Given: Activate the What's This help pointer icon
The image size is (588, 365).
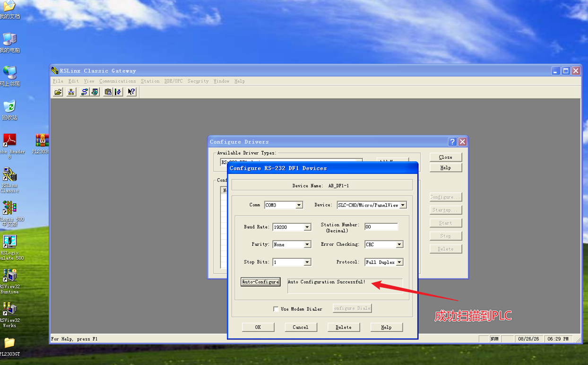Looking at the screenshot, I should [x=131, y=92].
